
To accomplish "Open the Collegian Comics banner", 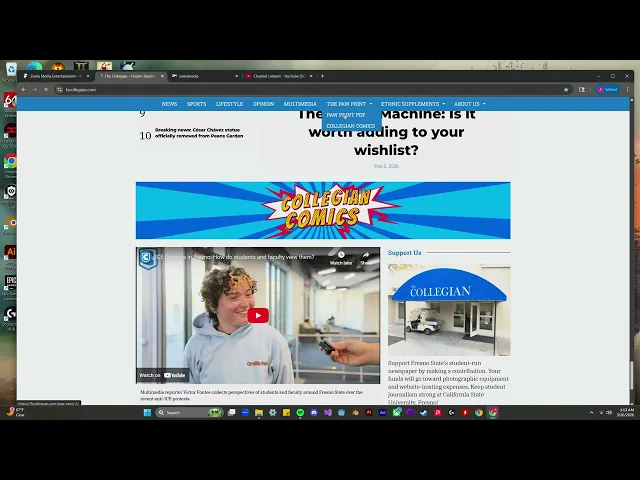I will 323,210.
